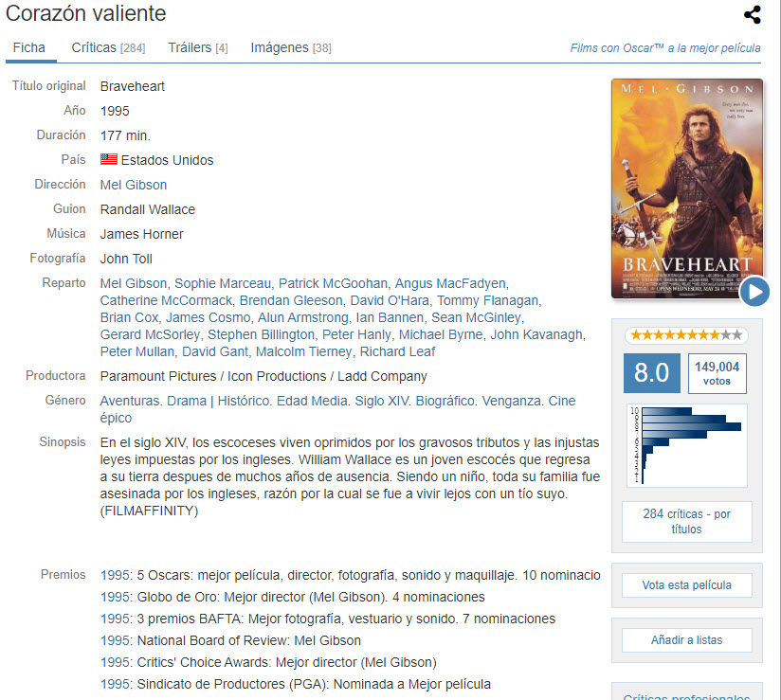Click the ratings distribution histogram

coord(687,445)
